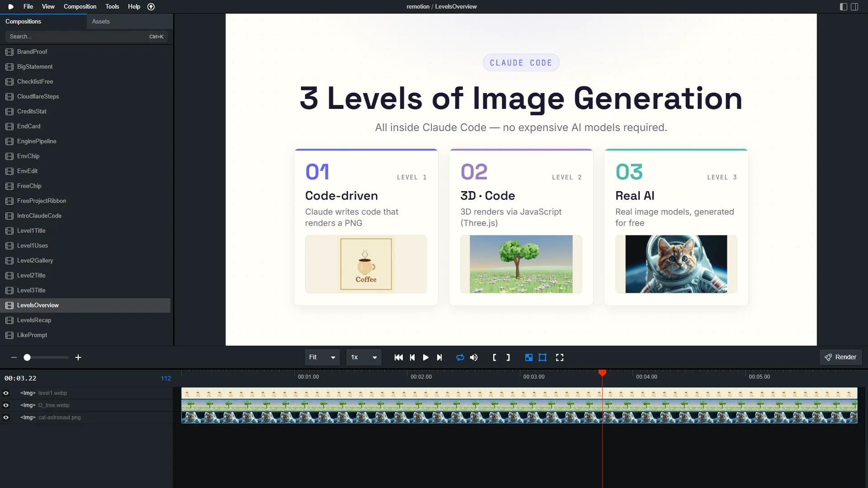Select the LevelsRecap composition

tap(85, 320)
